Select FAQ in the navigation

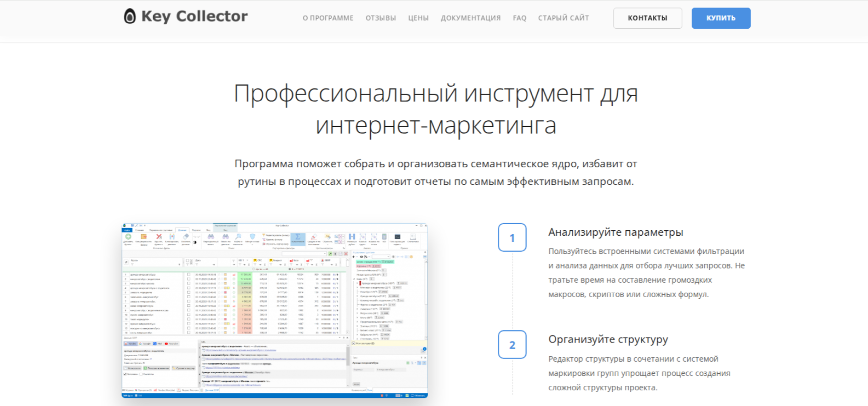[519, 18]
